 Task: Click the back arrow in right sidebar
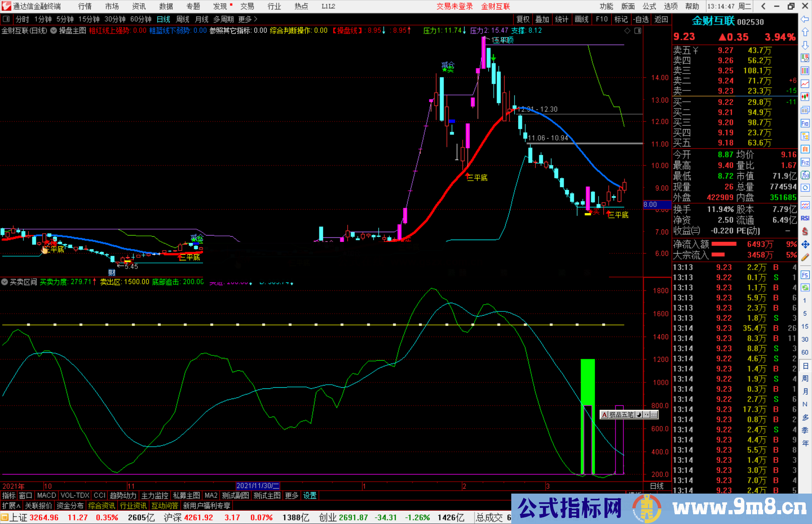(805, 19)
